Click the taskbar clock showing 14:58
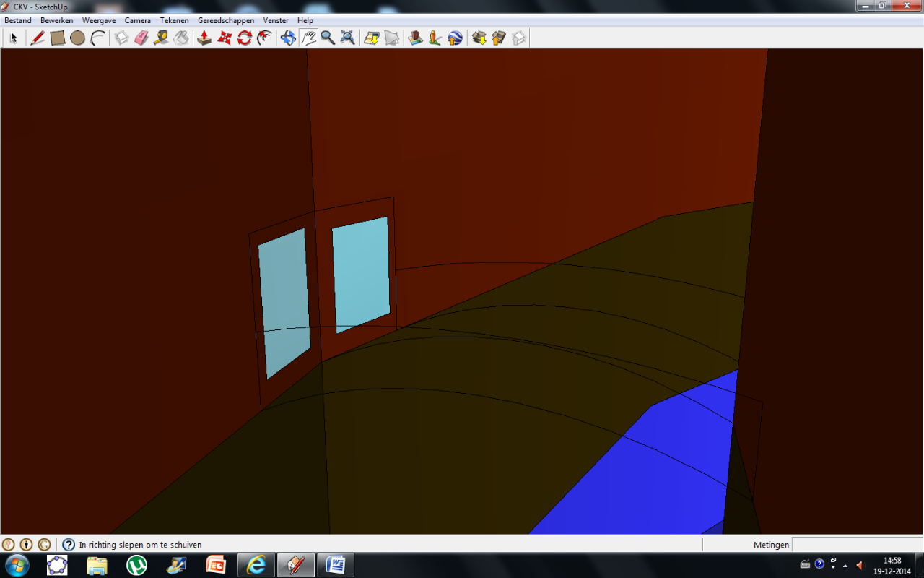The image size is (924, 578). (892, 565)
